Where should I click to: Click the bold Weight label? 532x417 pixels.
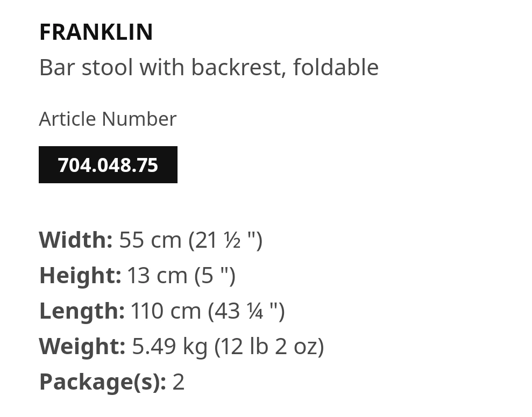82,346
